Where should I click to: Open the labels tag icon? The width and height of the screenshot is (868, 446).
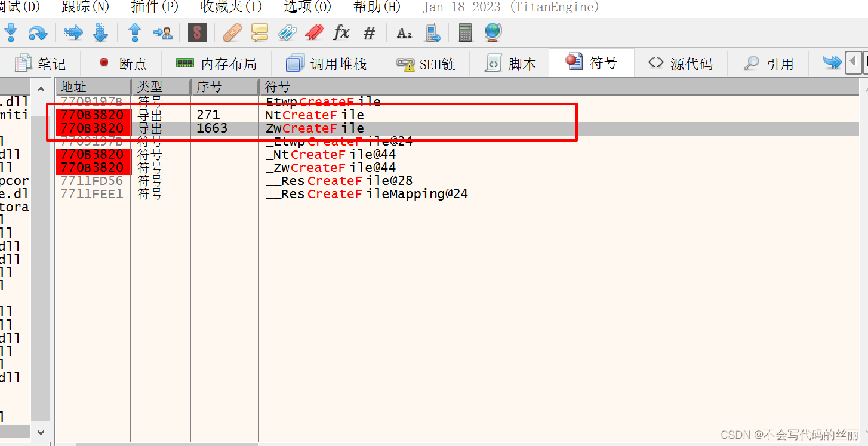287,32
